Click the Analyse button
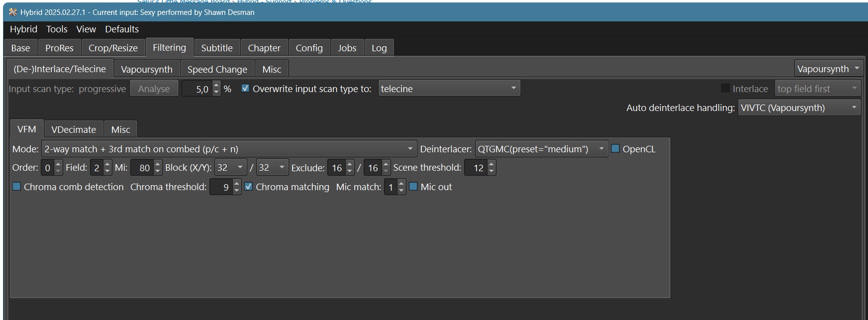The height and width of the screenshot is (320, 868). pos(154,89)
